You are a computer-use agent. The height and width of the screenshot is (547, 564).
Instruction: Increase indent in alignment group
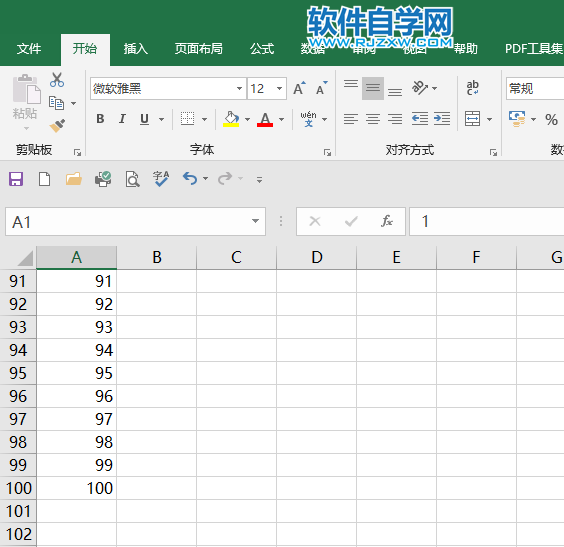(442, 118)
